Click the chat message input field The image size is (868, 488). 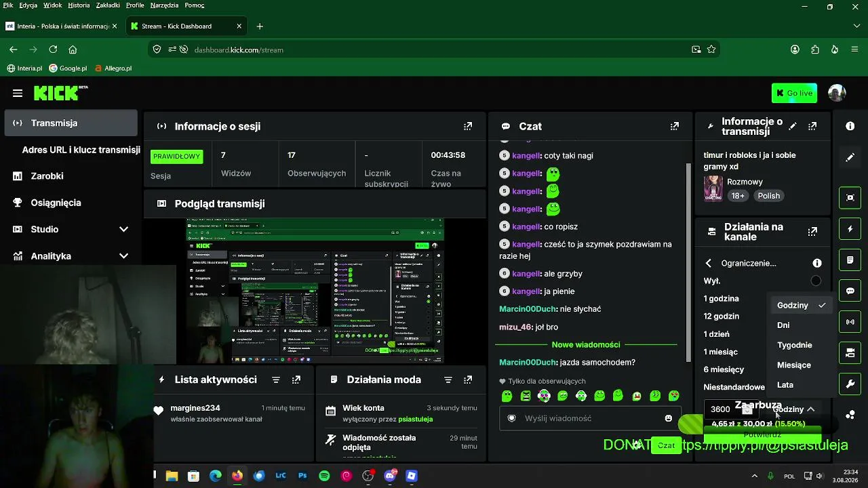[590, 418]
